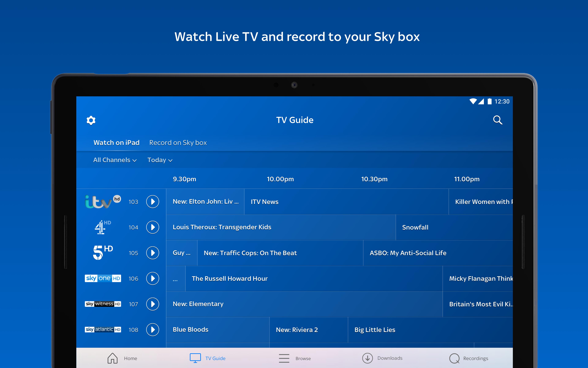The image size is (588, 368).
Task: Switch to Watch on iPad tab
Action: tap(116, 143)
